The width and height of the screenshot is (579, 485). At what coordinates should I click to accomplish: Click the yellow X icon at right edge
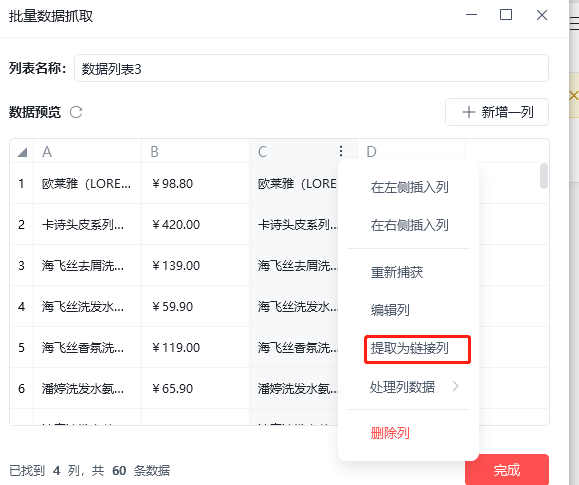pyautogui.click(x=573, y=96)
